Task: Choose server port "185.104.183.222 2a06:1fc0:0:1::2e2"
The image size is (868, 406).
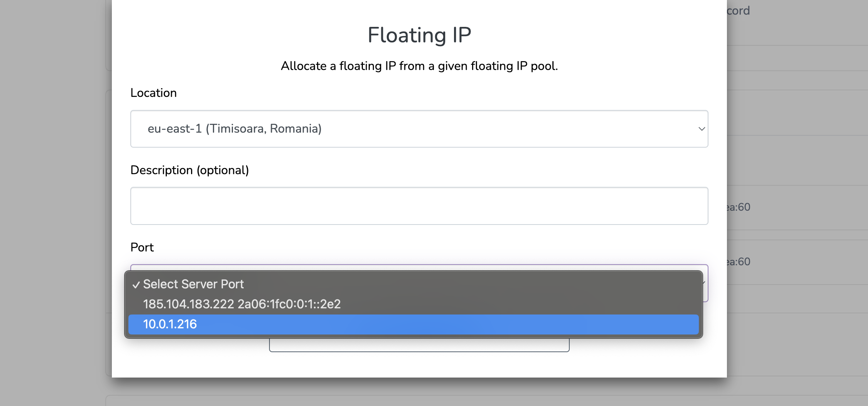Action: coord(241,304)
